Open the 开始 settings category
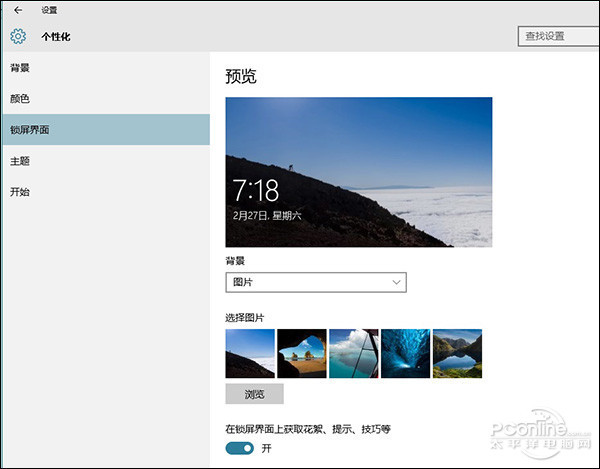600x469 pixels. [x=20, y=191]
